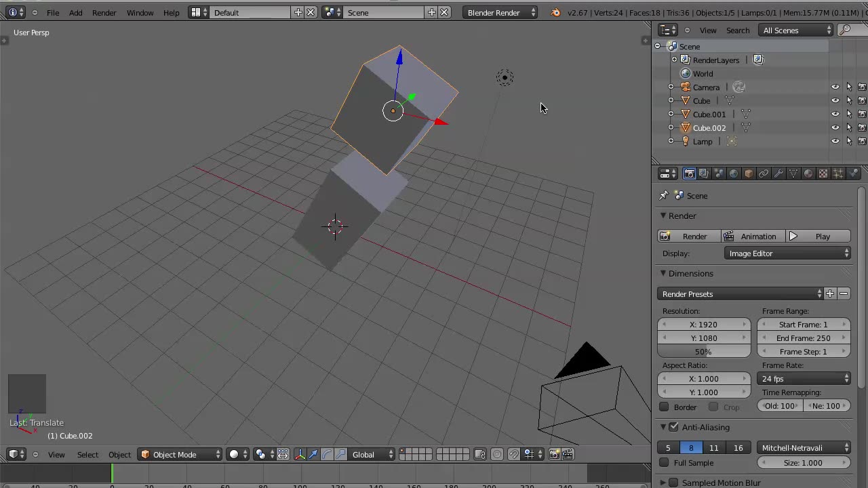Open the Object properties cube tab

(749, 174)
